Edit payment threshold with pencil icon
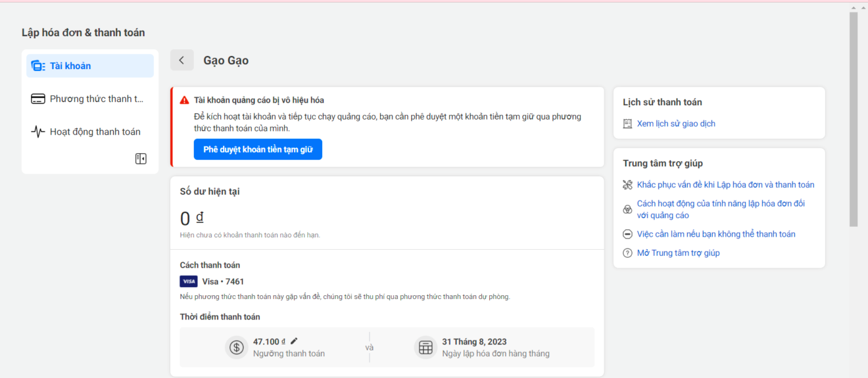Screen dimensions: 868x378 (x=294, y=341)
